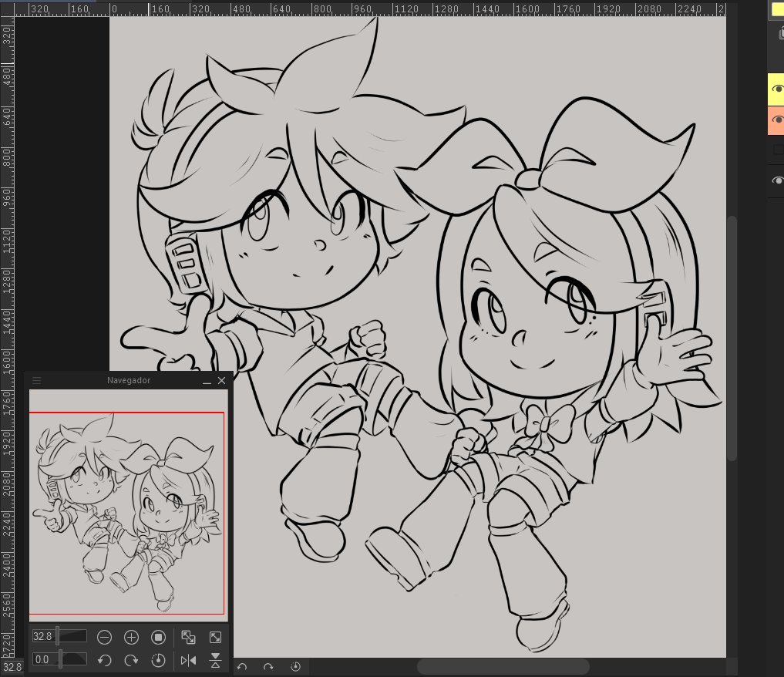The image size is (784, 677).
Task: Rotate canvas left in Navegador panel
Action: pyautogui.click(x=104, y=660)
